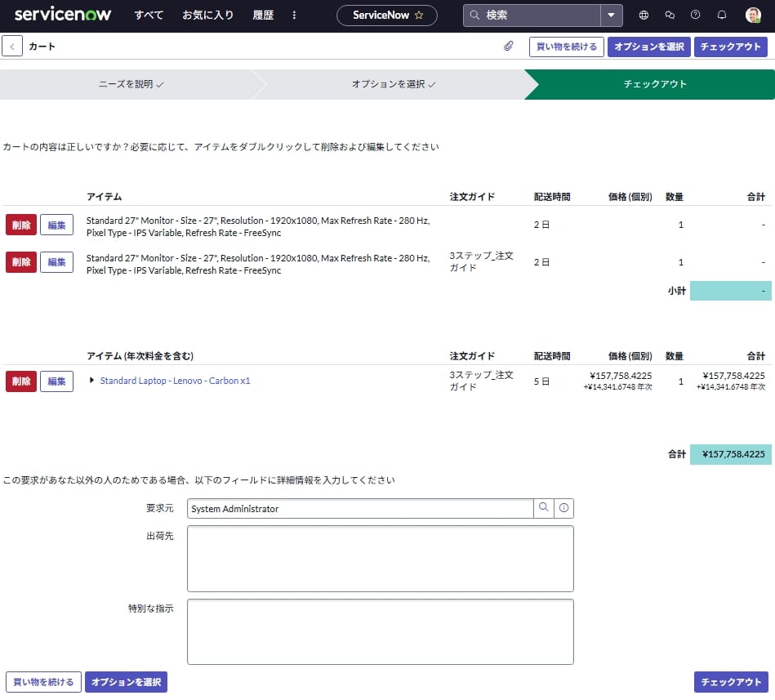Open the notifications bell
The height and width of the screenshot is (700, 775).
pyautogui.click(x=722, y=15)
